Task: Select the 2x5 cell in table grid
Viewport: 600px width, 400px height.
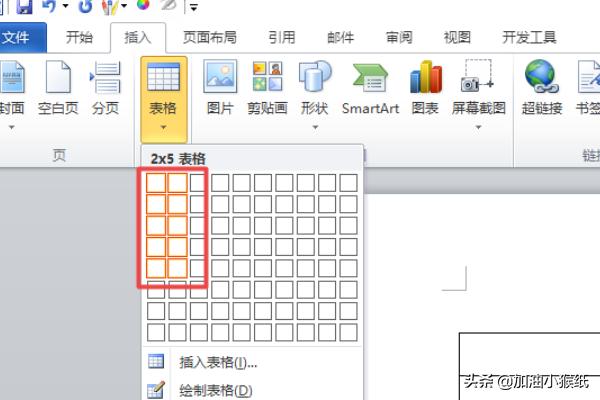Action: click(x=178, y=267)
